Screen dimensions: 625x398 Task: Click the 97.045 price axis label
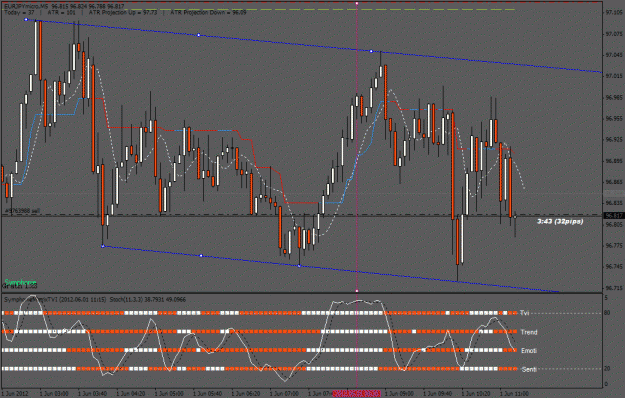(x=614, y=55)
